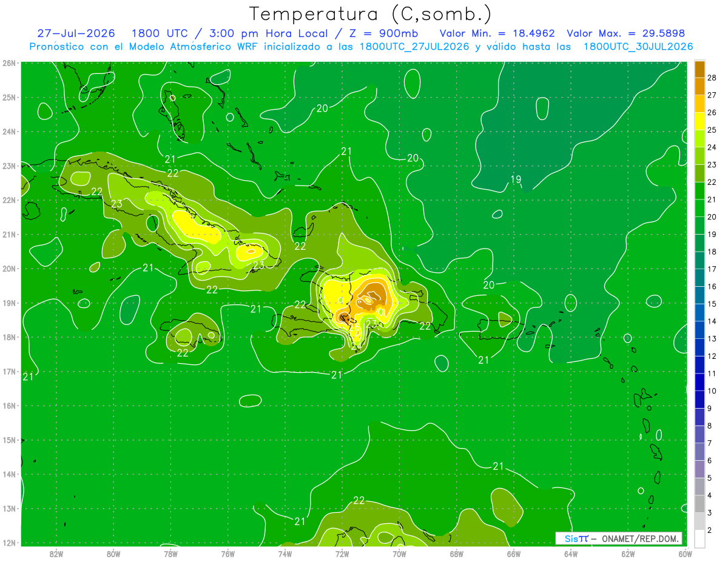The height and width of the screenshot is (562, 728).
Task: Click the '16' color scale label
Action: coord(712,286)
